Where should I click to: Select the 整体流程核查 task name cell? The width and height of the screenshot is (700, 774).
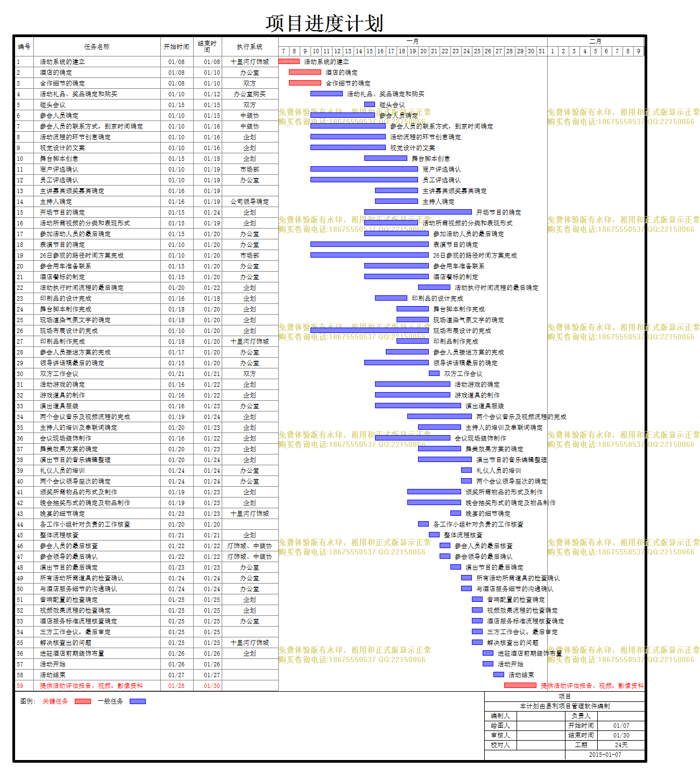[x=97, y=535]
